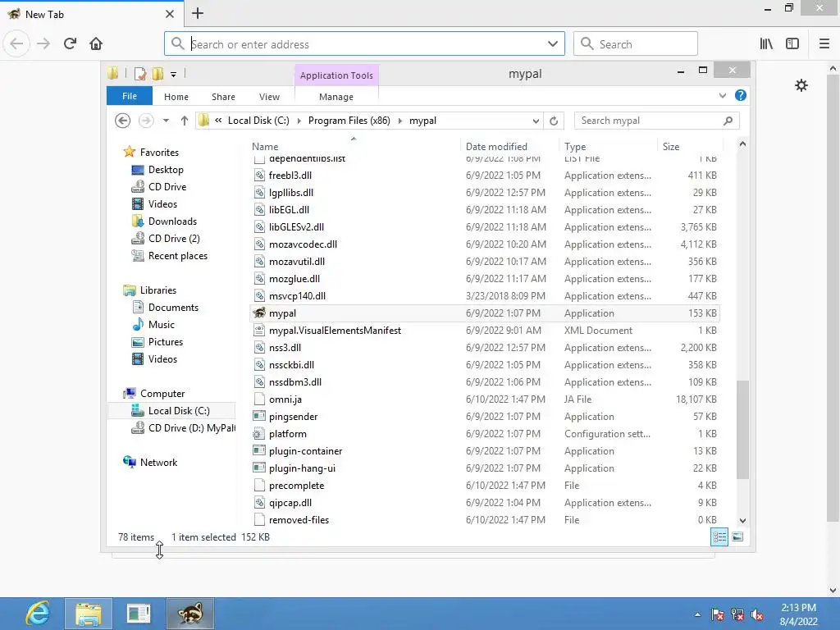The height and width of the screenshot is (630, 840).
Task: Click the file list scroll up arrow
Action: (742, 144)
